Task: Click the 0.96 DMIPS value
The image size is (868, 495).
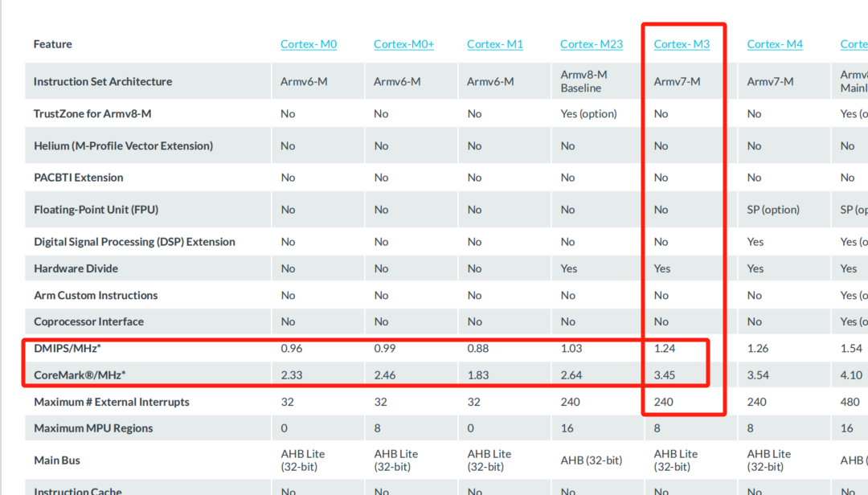Action: (x=291, y=348)
